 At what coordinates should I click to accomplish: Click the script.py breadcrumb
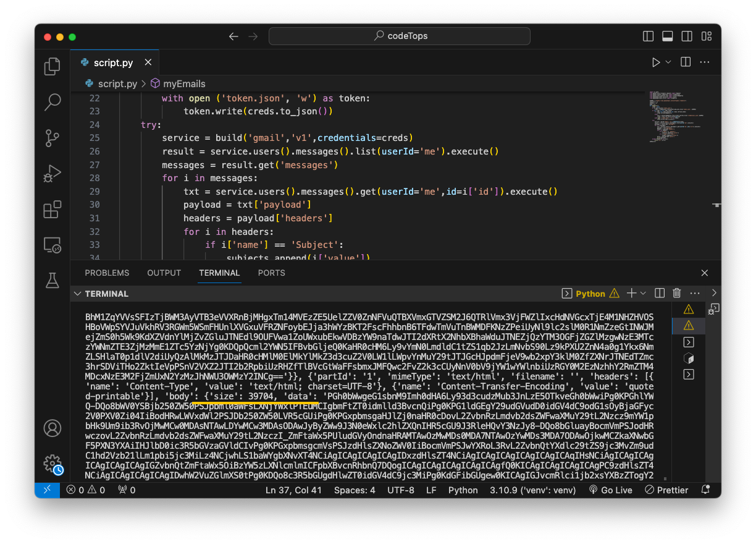117,83
